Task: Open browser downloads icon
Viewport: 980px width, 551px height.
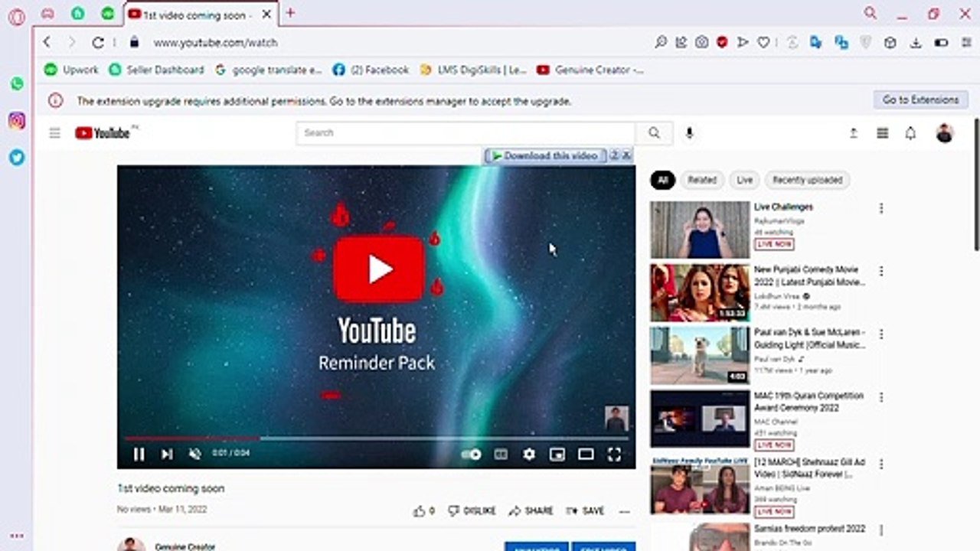Action: tap(916, 43)
